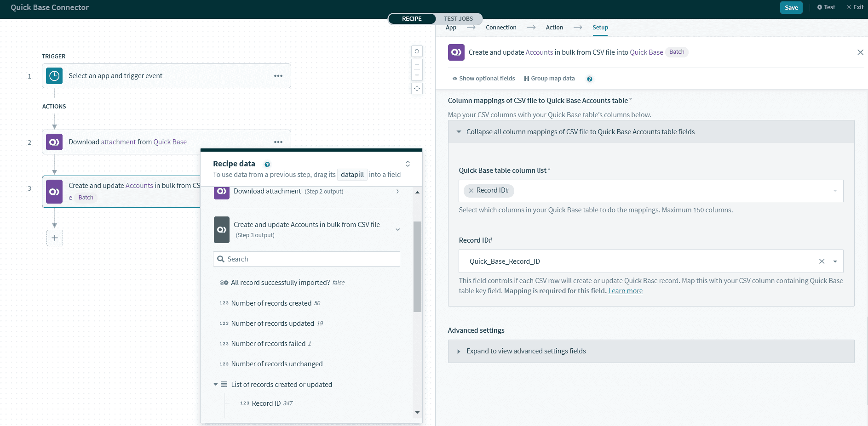Switch to the TEST JOBS view

pyautogui.click(x=458, y=19)
